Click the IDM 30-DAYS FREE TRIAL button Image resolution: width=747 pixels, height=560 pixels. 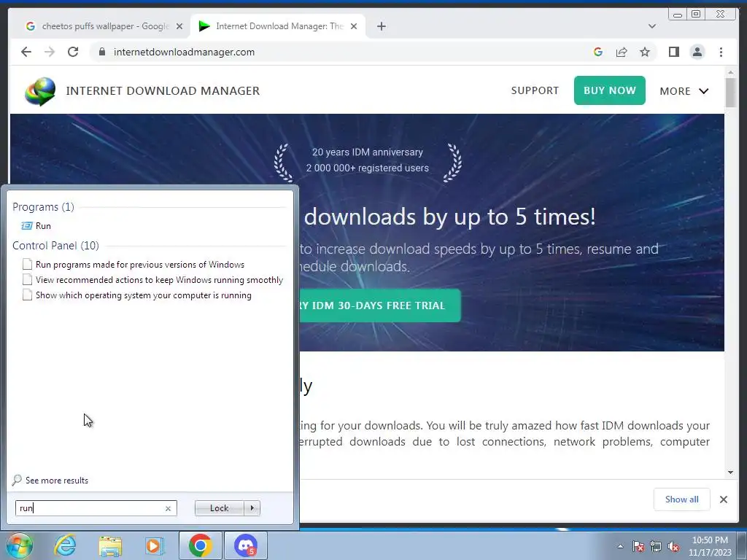[380, 306]
